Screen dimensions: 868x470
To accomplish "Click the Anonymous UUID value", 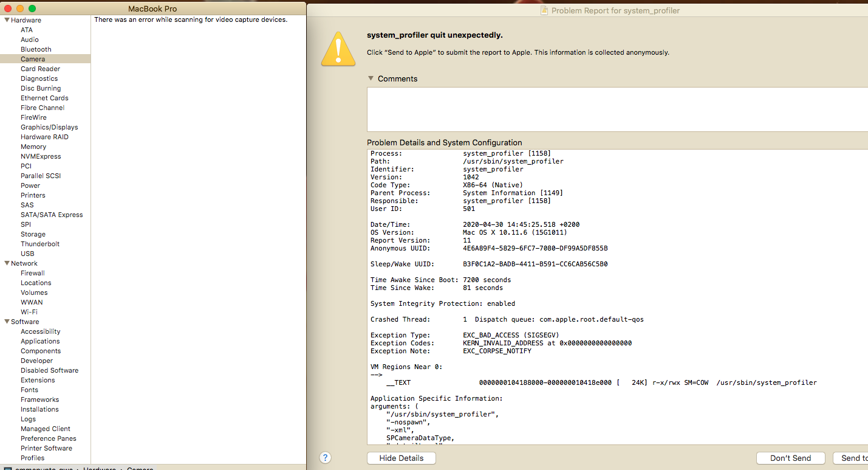I will (x=535, y=248).
